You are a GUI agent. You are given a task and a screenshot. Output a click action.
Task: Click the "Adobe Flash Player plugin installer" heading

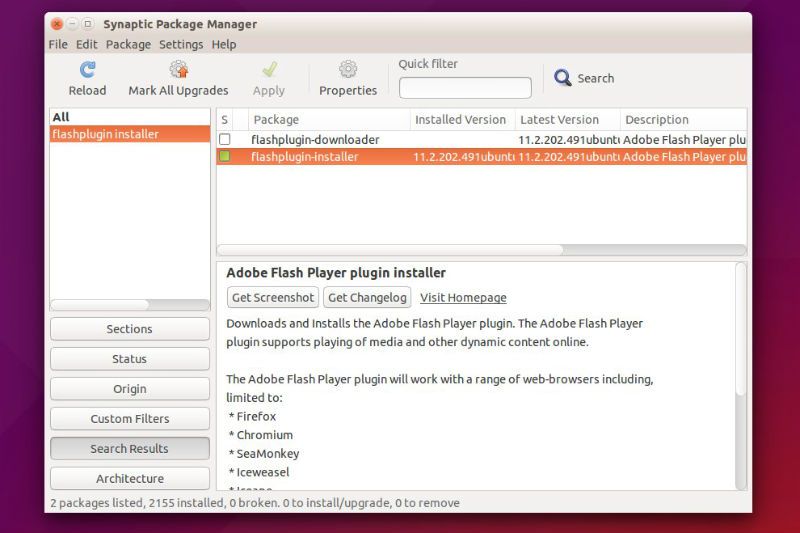coord(336,273)
